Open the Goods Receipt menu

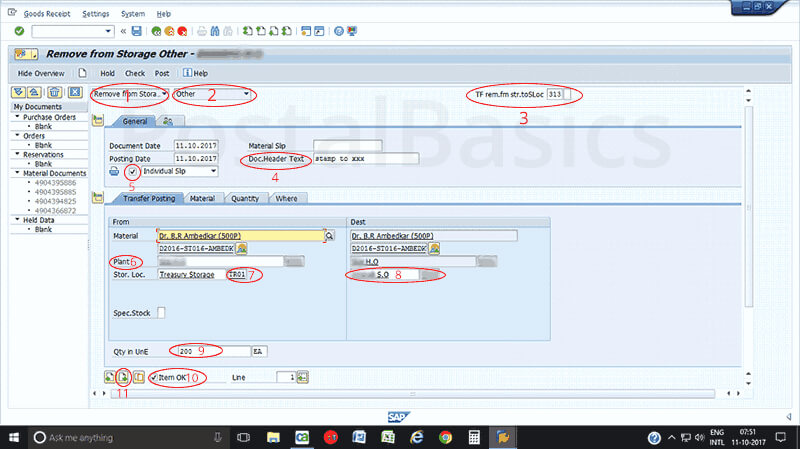click(47, 14)
